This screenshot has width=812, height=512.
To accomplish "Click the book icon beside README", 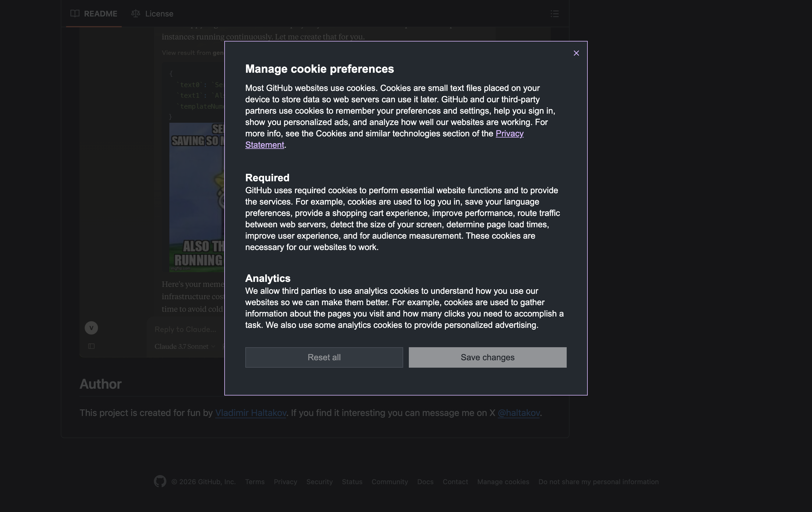I will pos(75,14).
